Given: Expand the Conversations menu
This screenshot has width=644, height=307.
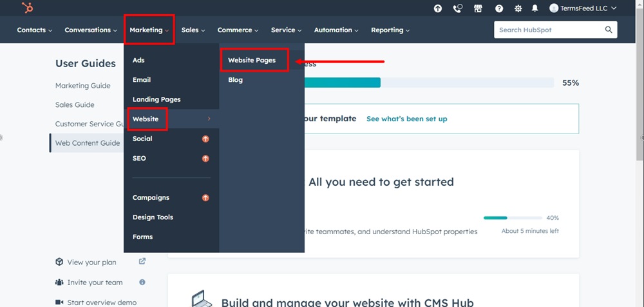Looking at the screenshot, I should coord(91,30).
